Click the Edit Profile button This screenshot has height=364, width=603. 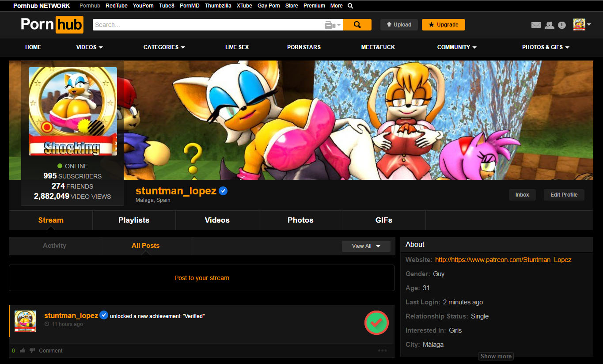coord(564,195)
